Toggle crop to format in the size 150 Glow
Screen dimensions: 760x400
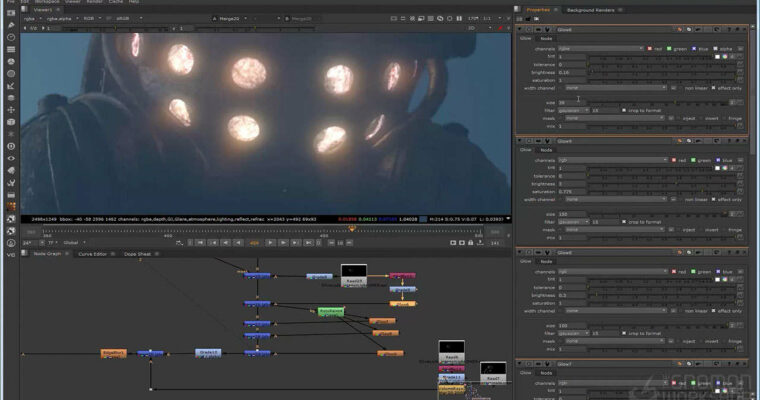pos(624,222)
